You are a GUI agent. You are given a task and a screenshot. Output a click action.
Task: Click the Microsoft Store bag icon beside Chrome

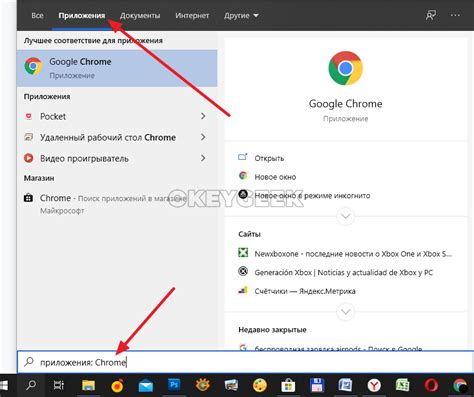28,198
